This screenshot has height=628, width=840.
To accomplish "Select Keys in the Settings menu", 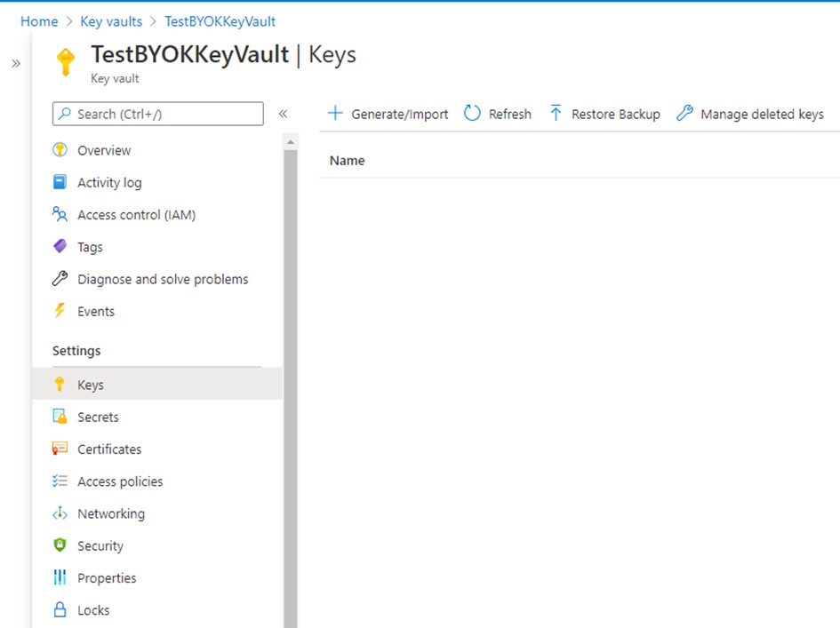I will (157, 384).
